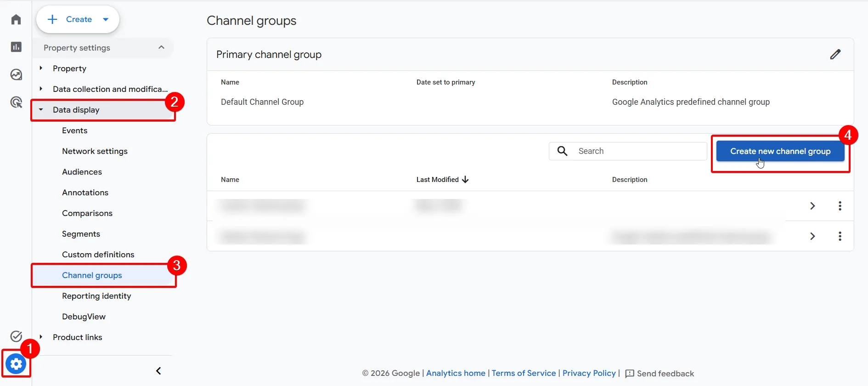Follow the Terms of Service link
Image resolution: width=868 pixels, height=386 pixels.
524,373
